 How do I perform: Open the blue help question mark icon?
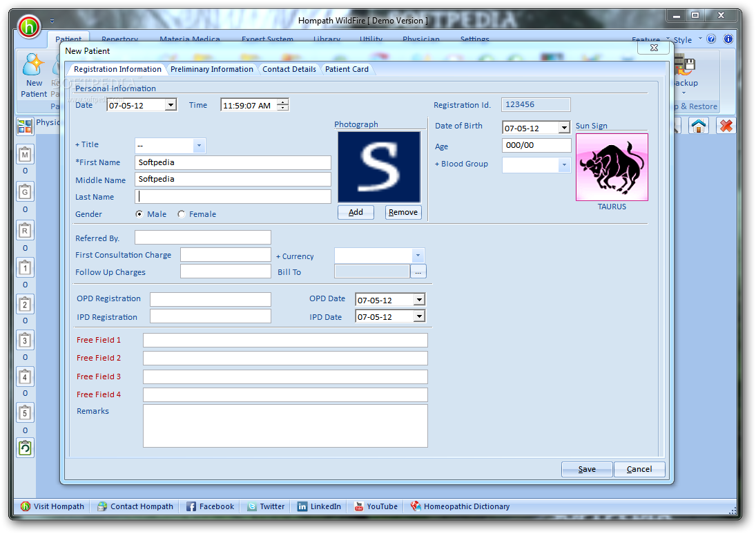(x=711, y=39)
